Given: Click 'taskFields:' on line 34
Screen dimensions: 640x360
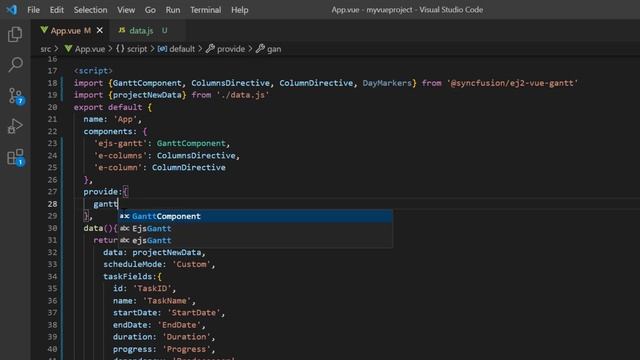Looking at the screenshot, I should tap(130, 276).
